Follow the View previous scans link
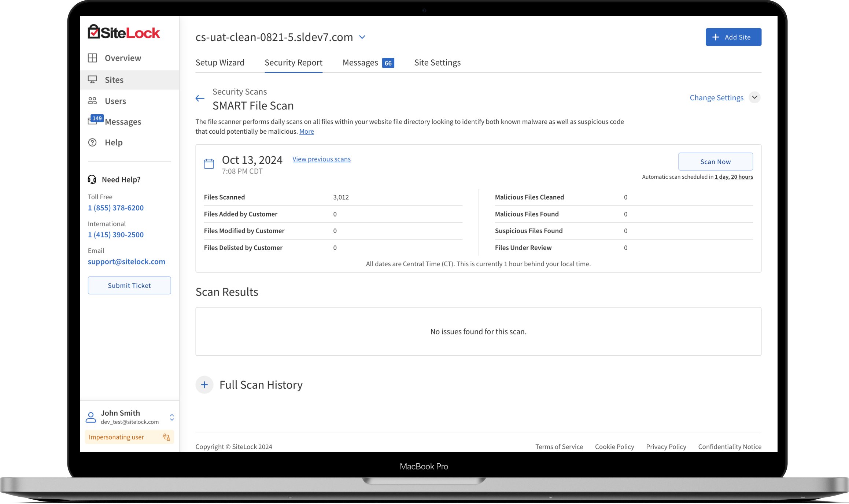 coord(321,159)
